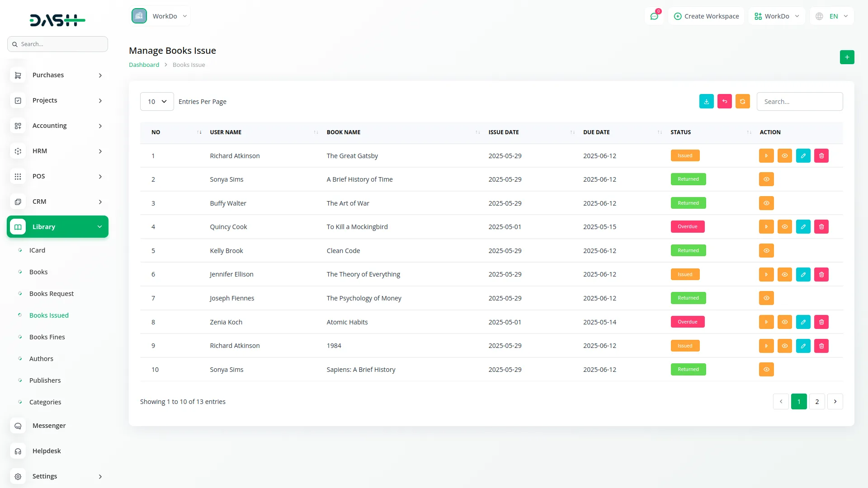
Task: Click inside the table search field
Action: click(x=799, y=101)
